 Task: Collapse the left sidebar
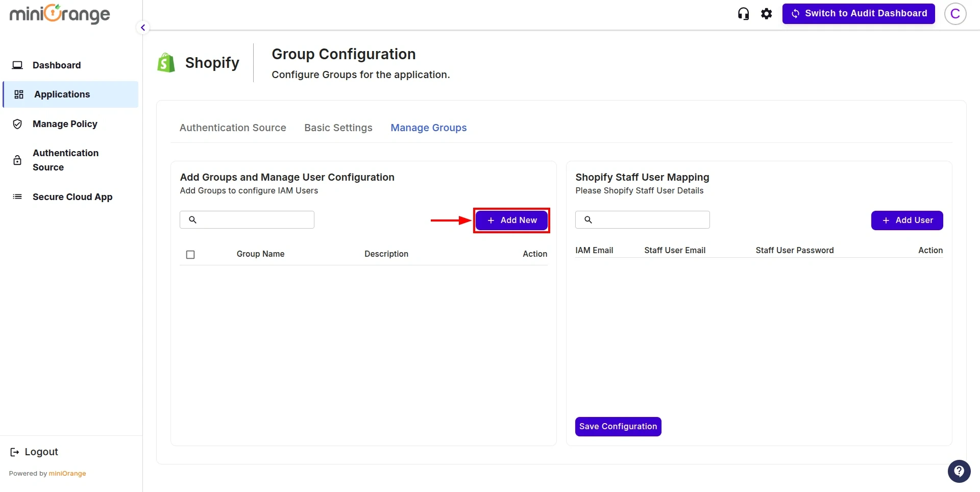click(143, 28)
